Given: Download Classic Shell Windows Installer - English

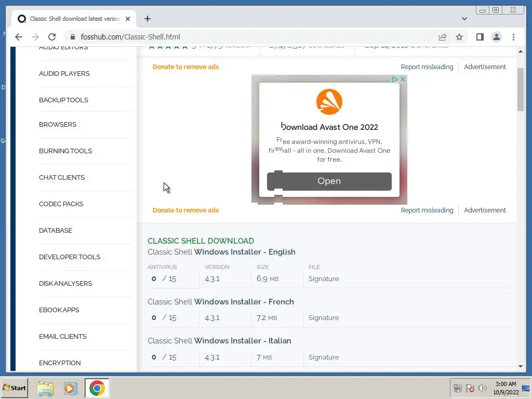Looking at the screenshot, I should pos(221,252).
